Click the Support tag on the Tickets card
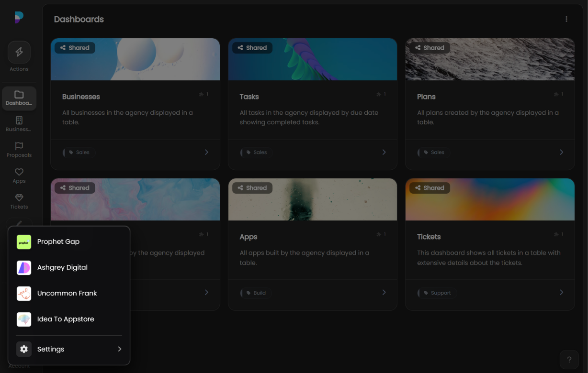 coord(437,293)
